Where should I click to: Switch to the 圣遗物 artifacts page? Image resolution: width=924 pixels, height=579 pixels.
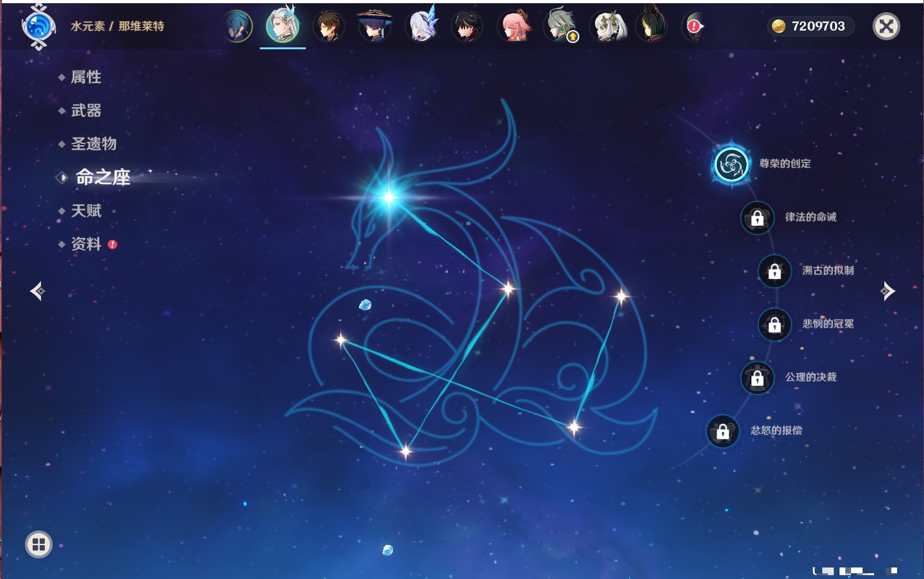[94, 144]
